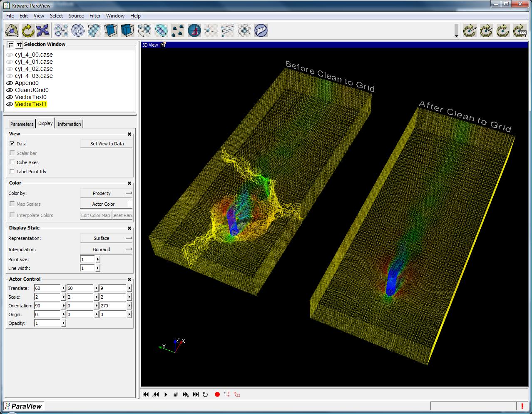532x414 pixels.
Task: Click the two-ovals-with-arrow filter icon
Action: (61, 30)
